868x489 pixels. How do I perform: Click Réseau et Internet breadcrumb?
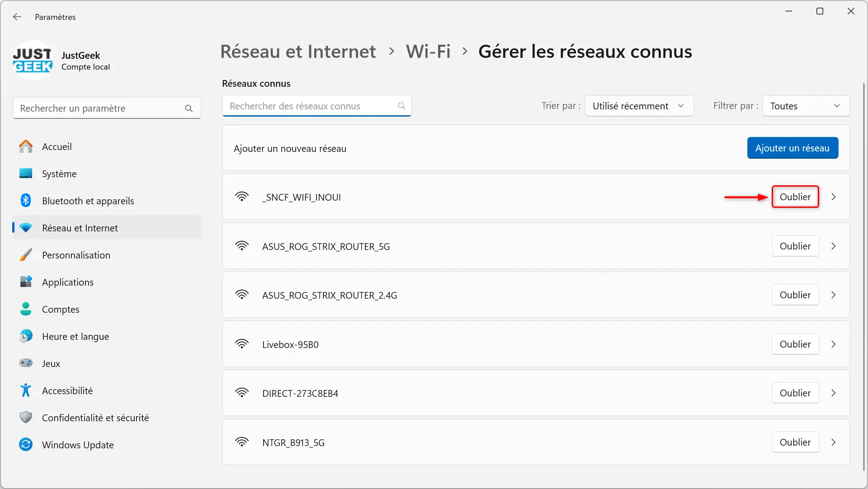(x=298, y=52)
